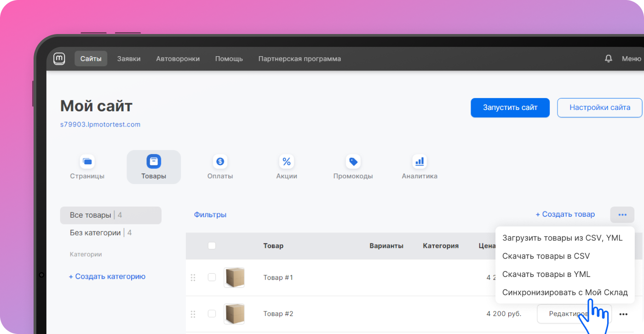Select the Товары box icon
The image size is (644, 334).
click(154, 161)
